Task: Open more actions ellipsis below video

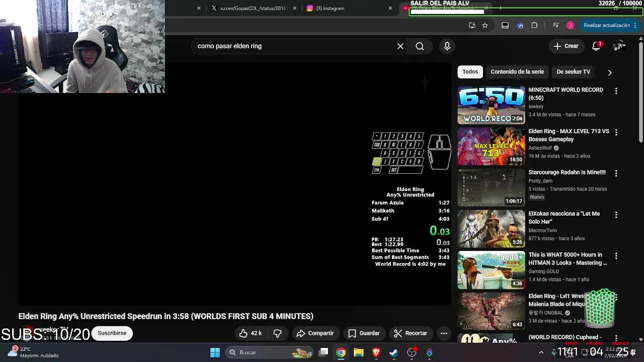Action: point(444,333)
